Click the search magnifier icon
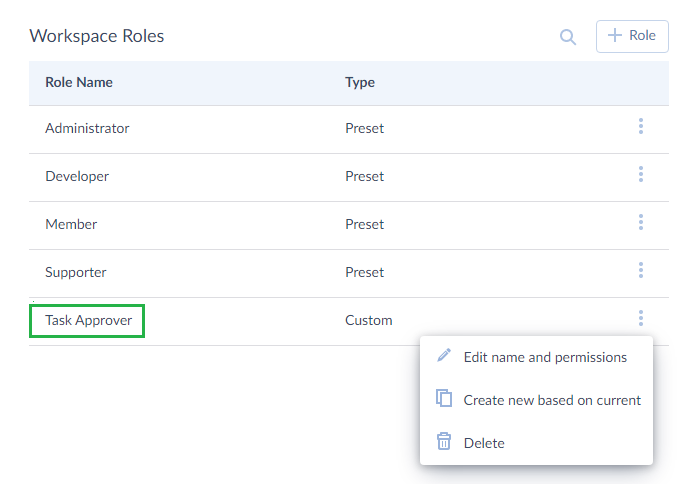Image resolution: width=699 pixels, height=484 pixels. [567, 37]
